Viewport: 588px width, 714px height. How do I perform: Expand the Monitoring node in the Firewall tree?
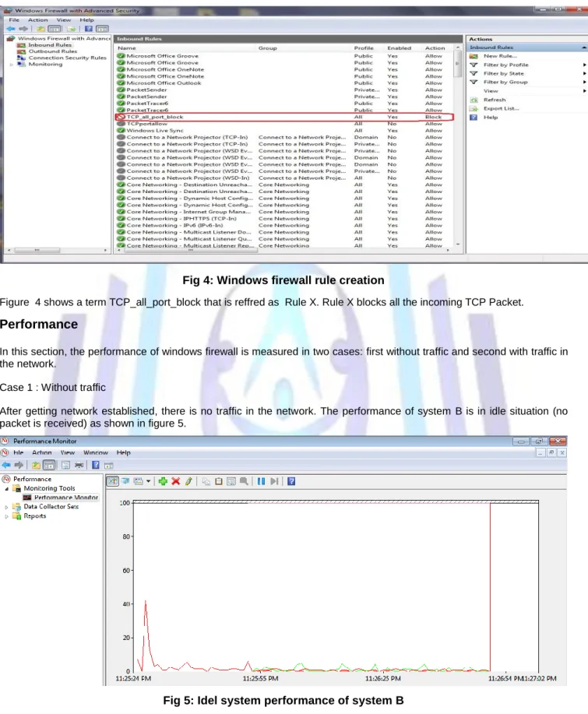[x=12, y=64]
